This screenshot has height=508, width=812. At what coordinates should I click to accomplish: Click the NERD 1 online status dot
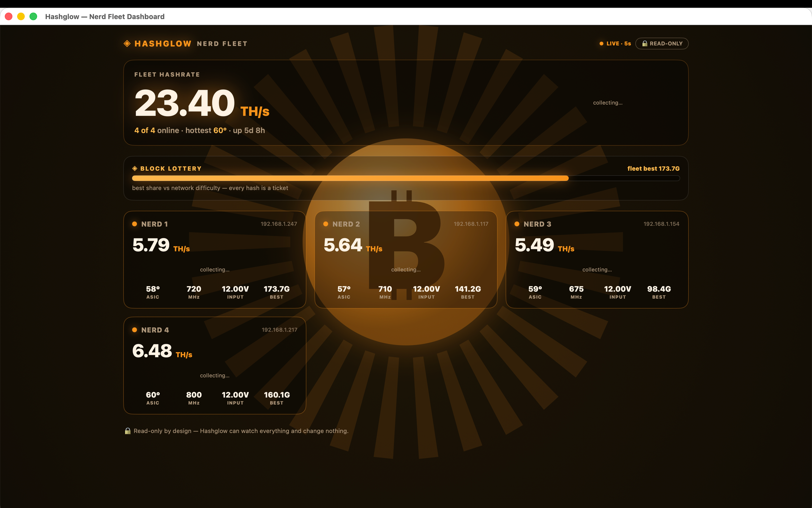(134, 224)
